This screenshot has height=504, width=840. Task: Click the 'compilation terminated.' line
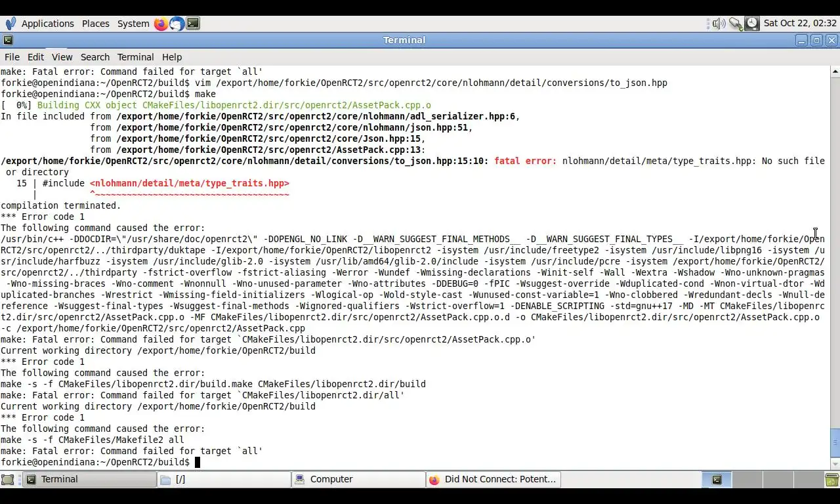tap(60, 205)
